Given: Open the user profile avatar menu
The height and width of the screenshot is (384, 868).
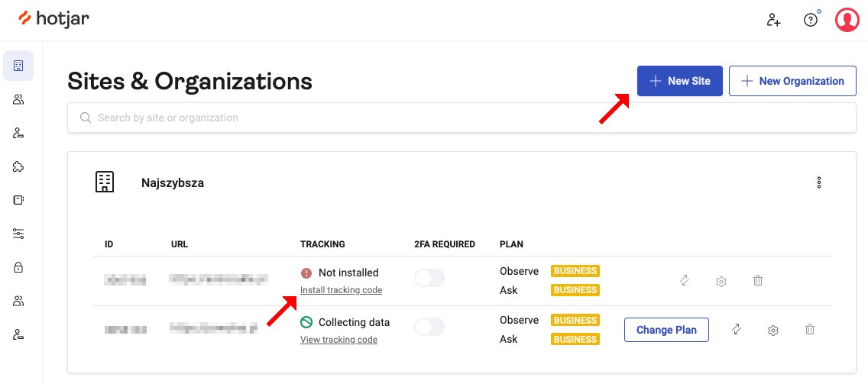Looking at the screenshot, I should 847,20.
